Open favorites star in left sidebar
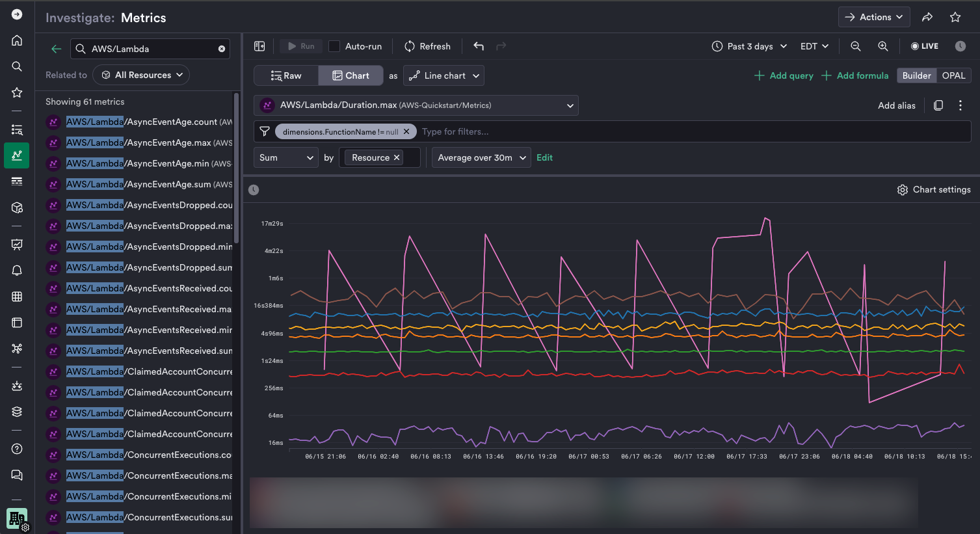980x534 pixels. [x=17, y=92]
